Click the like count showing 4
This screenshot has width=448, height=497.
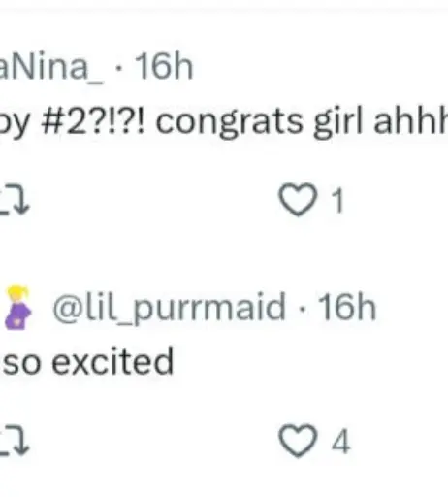[340, 442]
